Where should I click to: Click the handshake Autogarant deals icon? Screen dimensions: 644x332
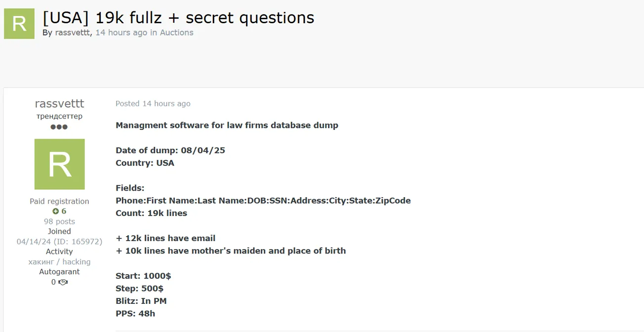[62, 282]
